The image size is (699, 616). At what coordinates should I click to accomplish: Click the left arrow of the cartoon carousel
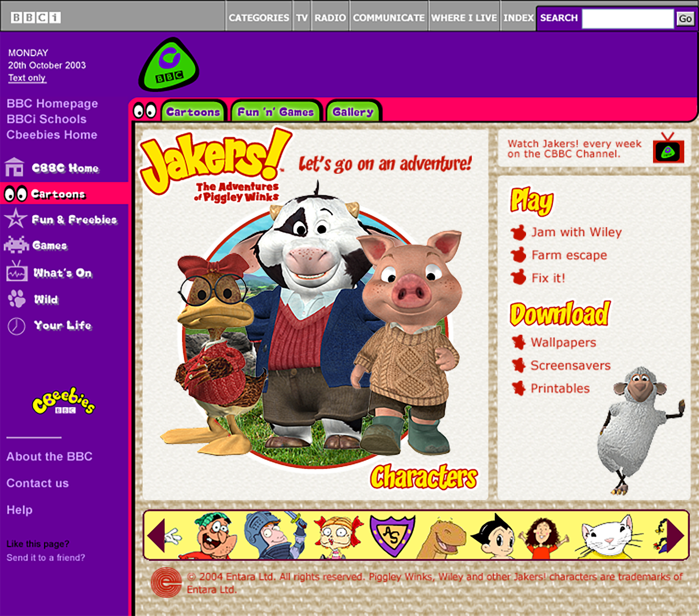[156, 535]
